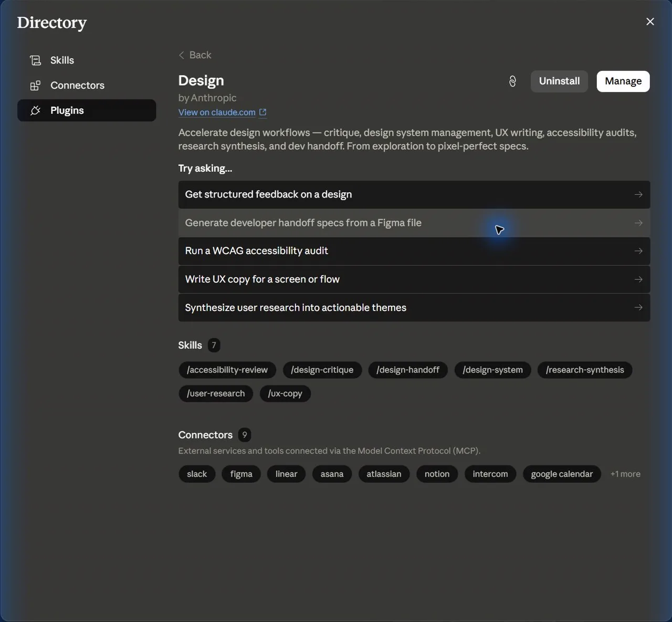Open the /design-handoff skill chip
Image resolution: width=672 pixels, height=622 pixels.
pos(408,370)
